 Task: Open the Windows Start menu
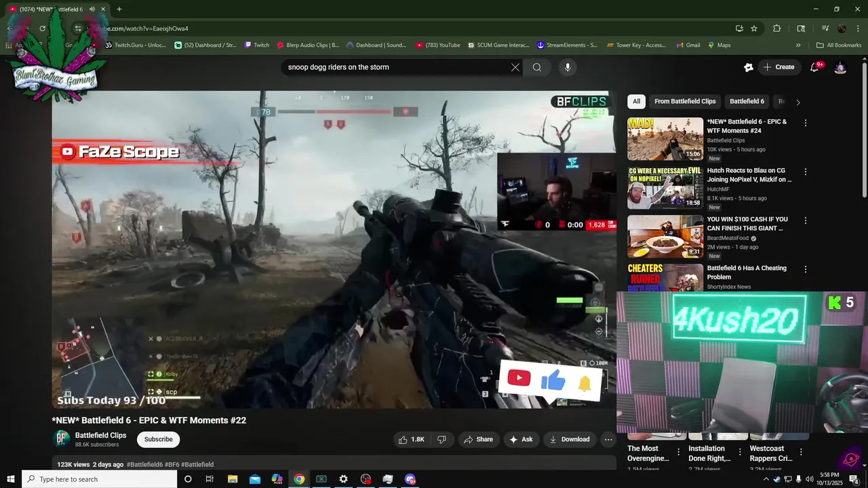(x=11, y=479)
